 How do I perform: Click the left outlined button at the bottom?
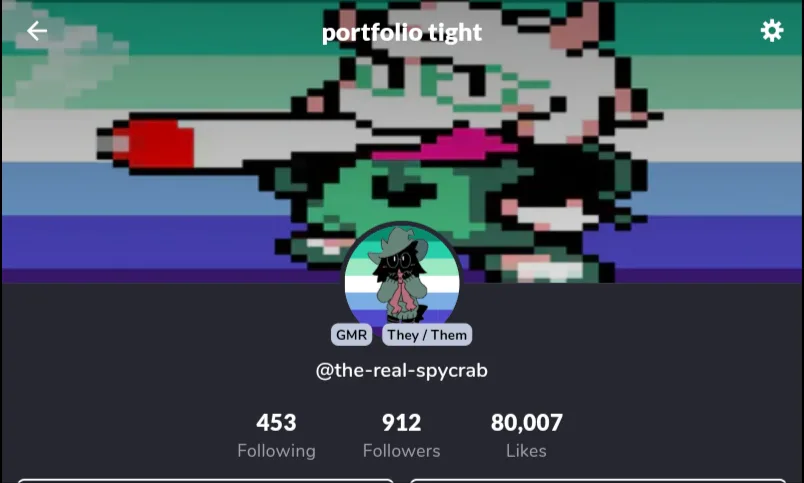[206, 480]
